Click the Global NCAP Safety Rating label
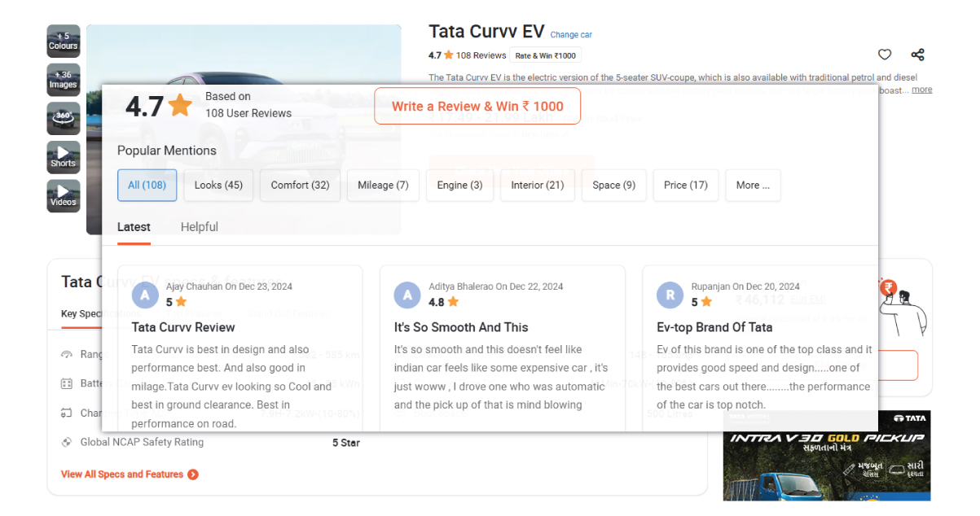The image size is (980, 516). click(x=142, y=443)
